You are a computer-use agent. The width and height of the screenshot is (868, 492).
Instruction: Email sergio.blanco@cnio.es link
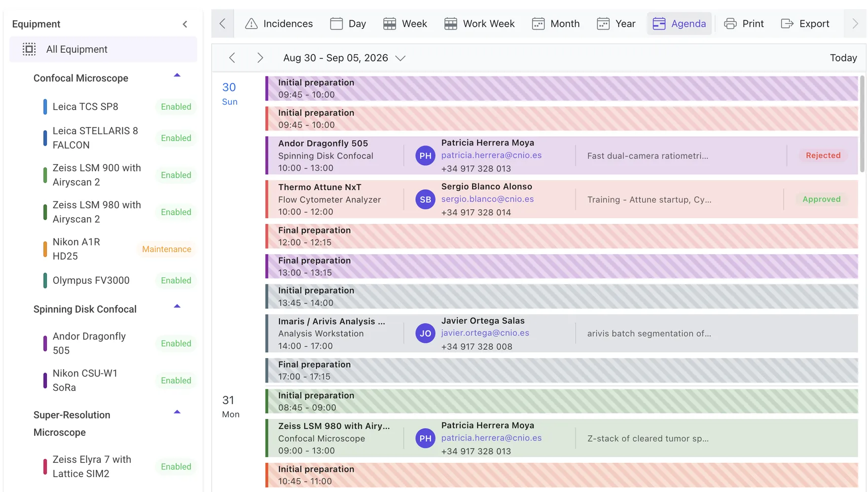tap(487, 199)
